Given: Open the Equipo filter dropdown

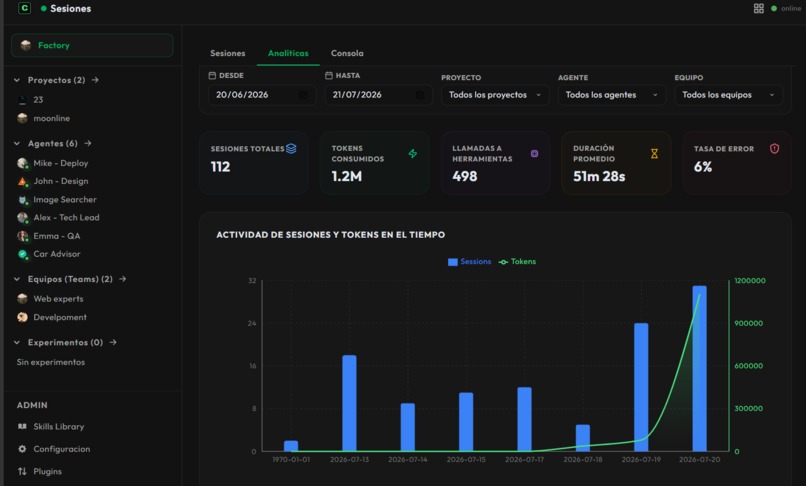Looking at the screenshot, I should pyautogui.click(x=728, y=95).
